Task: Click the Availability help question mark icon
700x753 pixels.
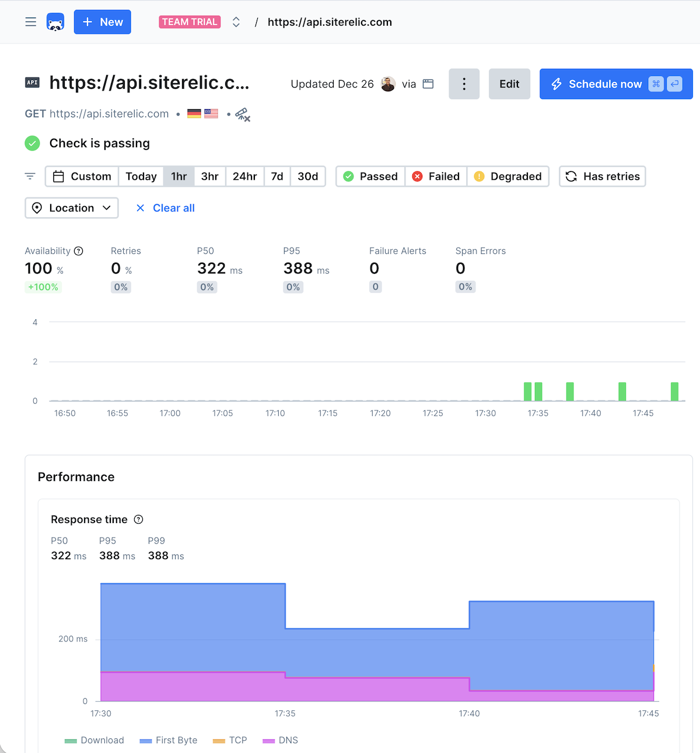Action: (x=79, y=251)
